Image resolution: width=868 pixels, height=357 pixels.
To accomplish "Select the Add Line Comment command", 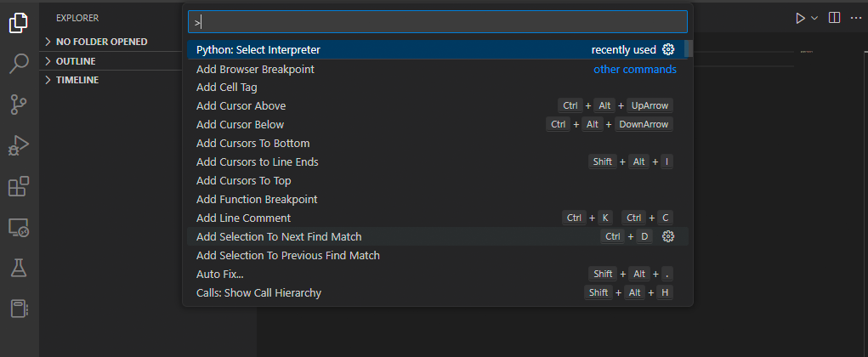I will tap(243, 218).
